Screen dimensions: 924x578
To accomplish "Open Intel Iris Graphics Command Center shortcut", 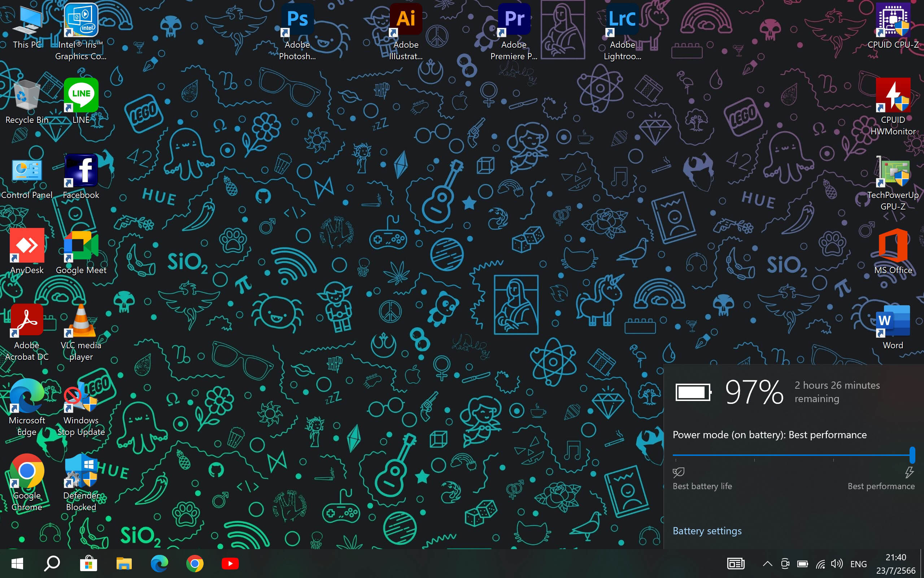I will [x=81, y=31].
